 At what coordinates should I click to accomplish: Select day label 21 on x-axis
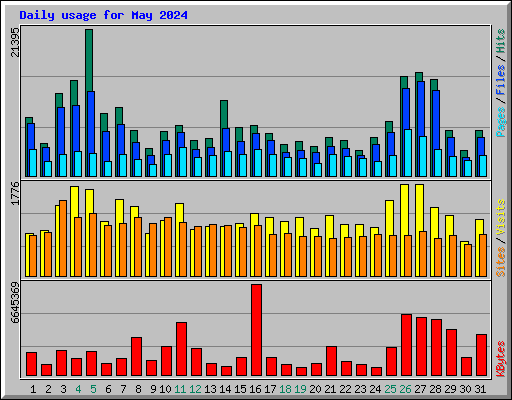[330, 389]
